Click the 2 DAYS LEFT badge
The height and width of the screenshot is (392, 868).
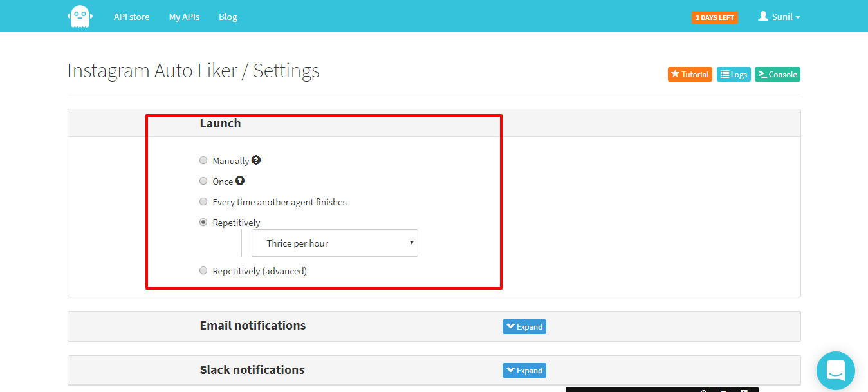(x=715, y=17)
